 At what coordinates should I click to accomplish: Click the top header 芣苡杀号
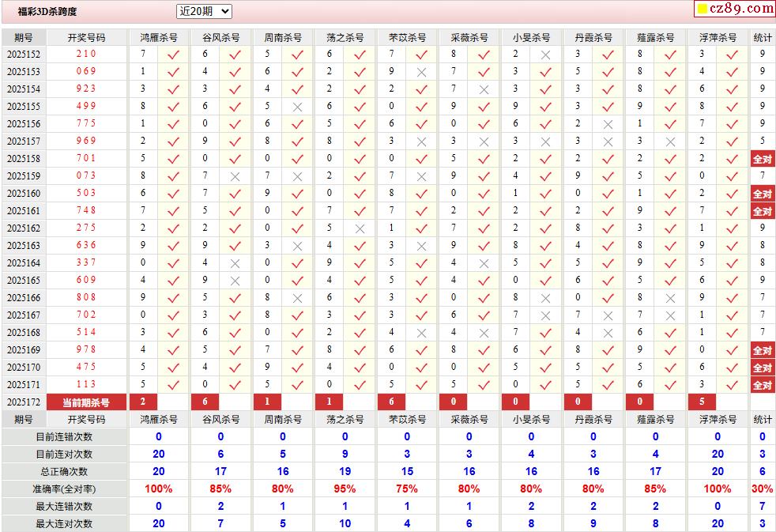click(407, 38)
